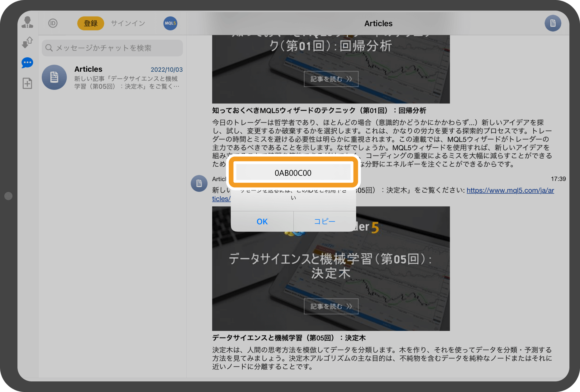
Task: Click the paragraph beginning 決定木は、人間の思考方法
Action: click(382, 358)
